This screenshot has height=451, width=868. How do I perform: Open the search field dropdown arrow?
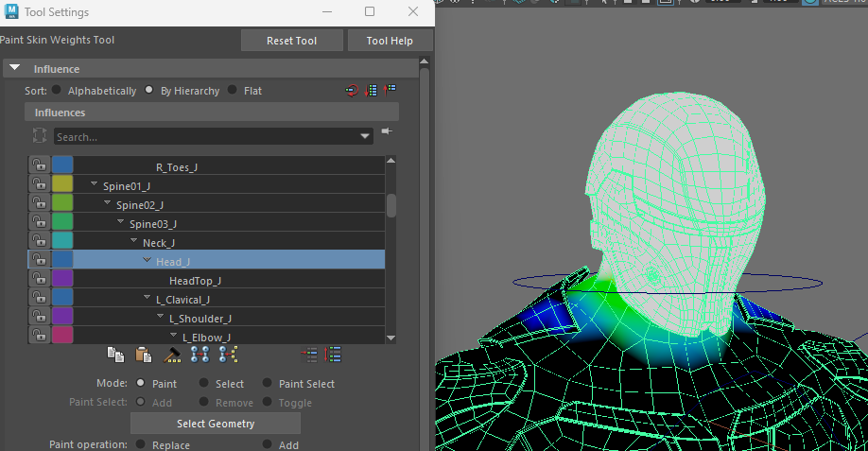pyautogui.click(x=366, y=137)
